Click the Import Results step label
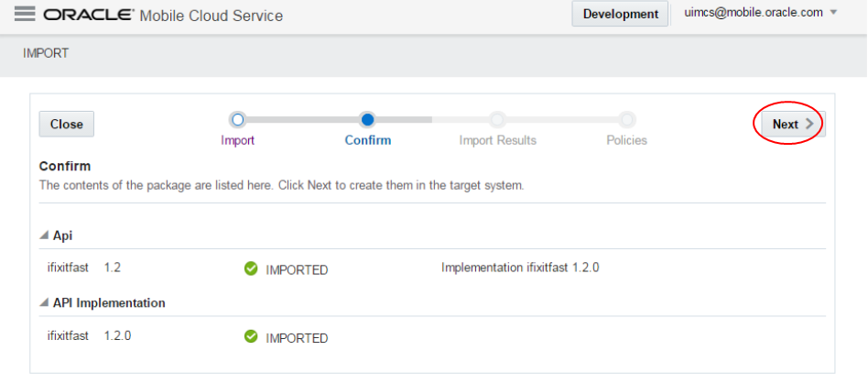 click(497, 140)
